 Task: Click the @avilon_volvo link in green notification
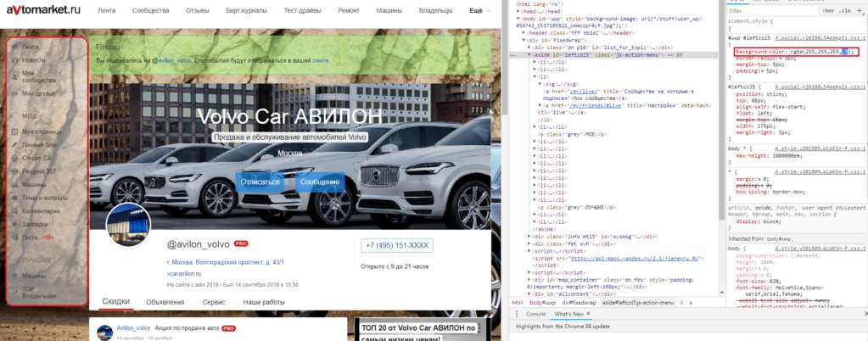pyautogui.click(x=171, y=60)
